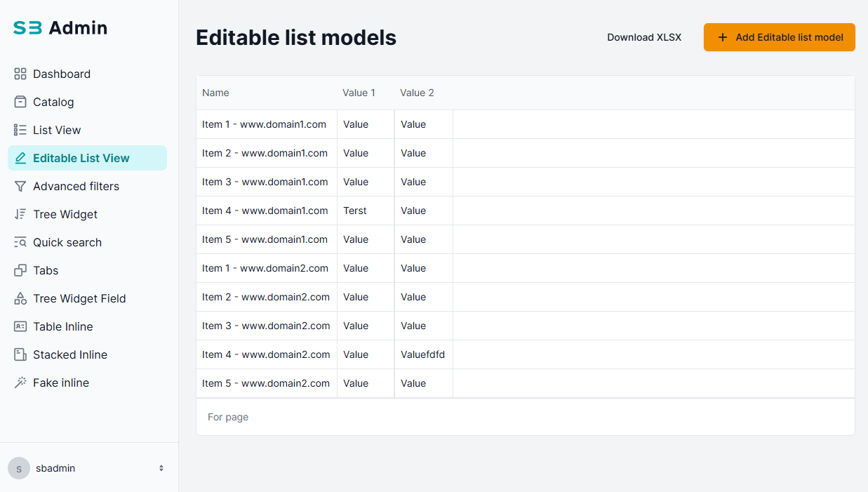
Task: Click the Tree Widget sort icon
Action: [20, 214]
